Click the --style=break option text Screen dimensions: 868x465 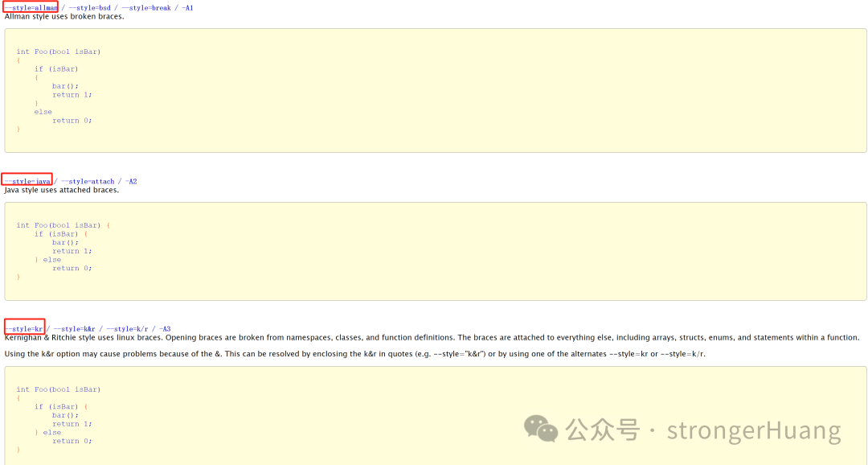coord(146,8)
